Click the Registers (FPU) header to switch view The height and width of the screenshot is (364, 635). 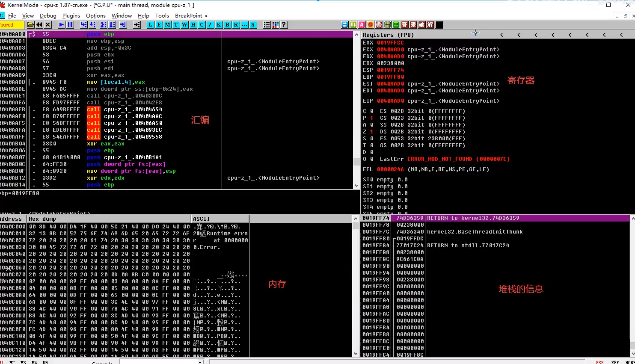(389, 35)
